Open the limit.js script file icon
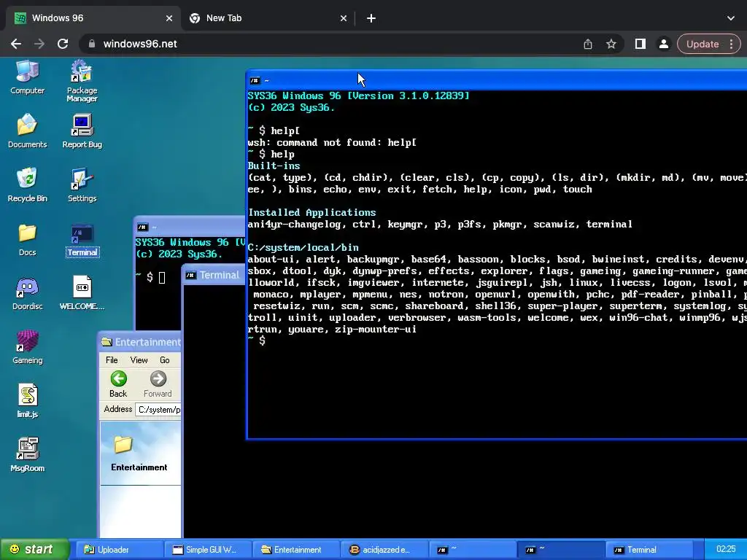 [27, 401]
